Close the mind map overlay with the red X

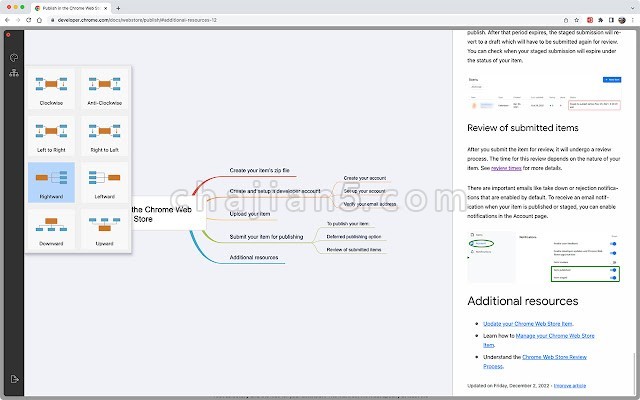[x=8, y=35]
